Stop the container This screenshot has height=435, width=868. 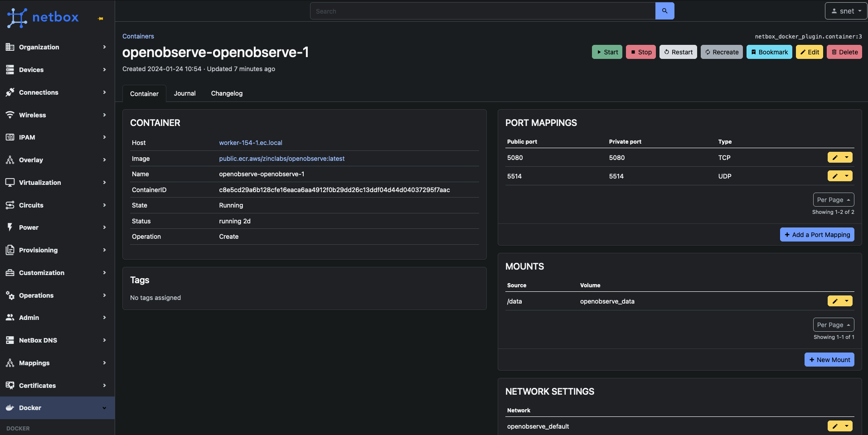click(x=641, y=52)
